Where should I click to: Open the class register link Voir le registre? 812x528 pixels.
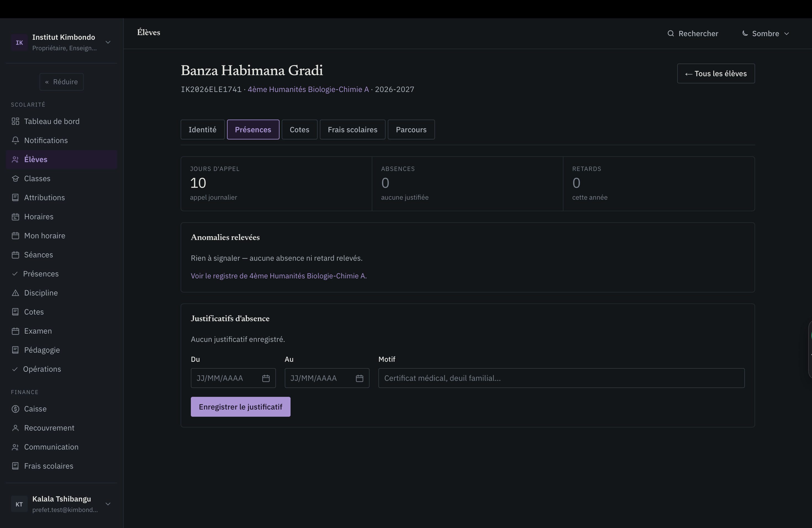point(279,276)
